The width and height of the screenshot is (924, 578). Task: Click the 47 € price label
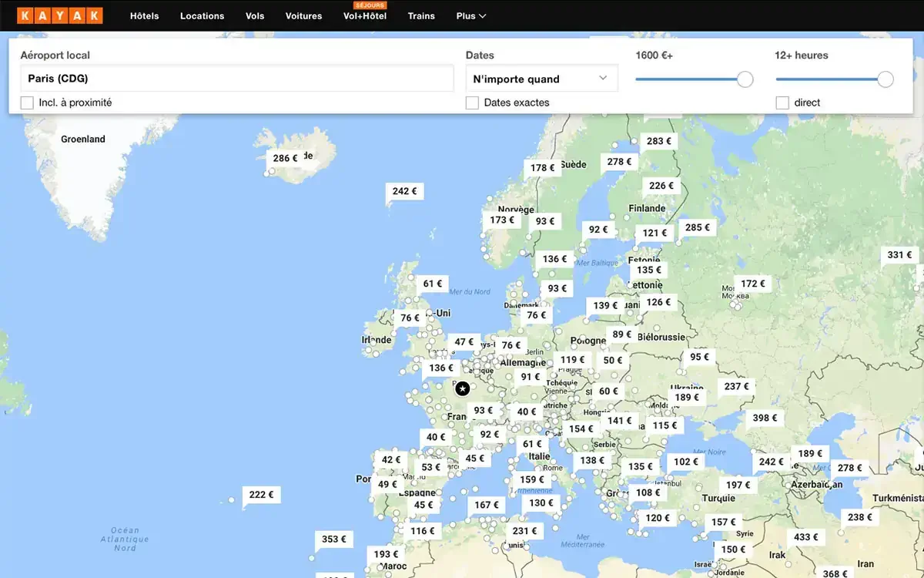[x=464, y=342]
